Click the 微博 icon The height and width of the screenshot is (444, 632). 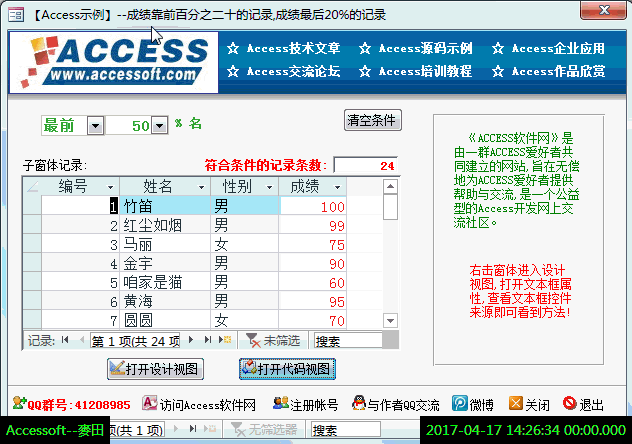(459, 403)
